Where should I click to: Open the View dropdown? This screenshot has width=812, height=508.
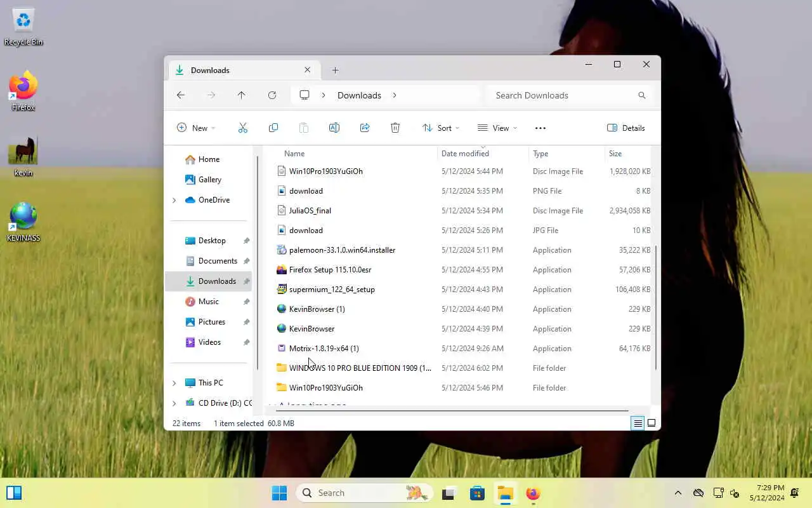click(x=497, y=128)
